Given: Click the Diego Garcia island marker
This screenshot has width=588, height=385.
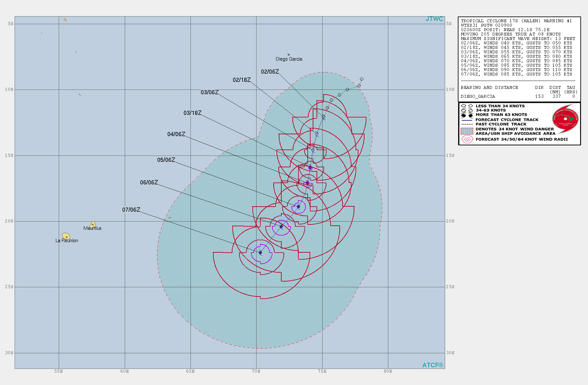Looking at the screenshot, I should tap(288, 55).
